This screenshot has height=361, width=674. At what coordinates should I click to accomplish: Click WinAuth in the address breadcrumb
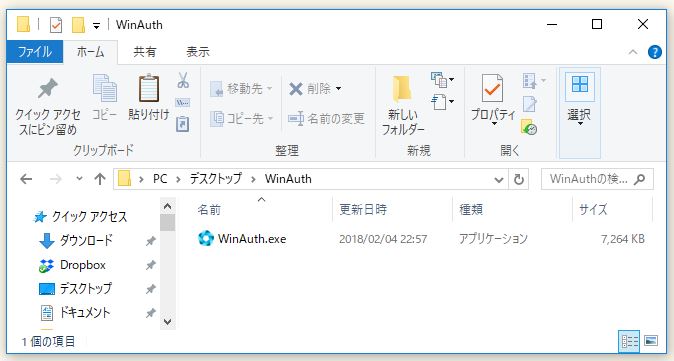(x=288, y=179)
